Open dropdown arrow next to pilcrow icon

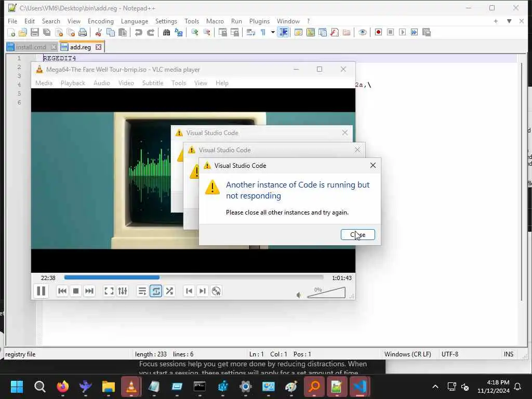(272, 33)
